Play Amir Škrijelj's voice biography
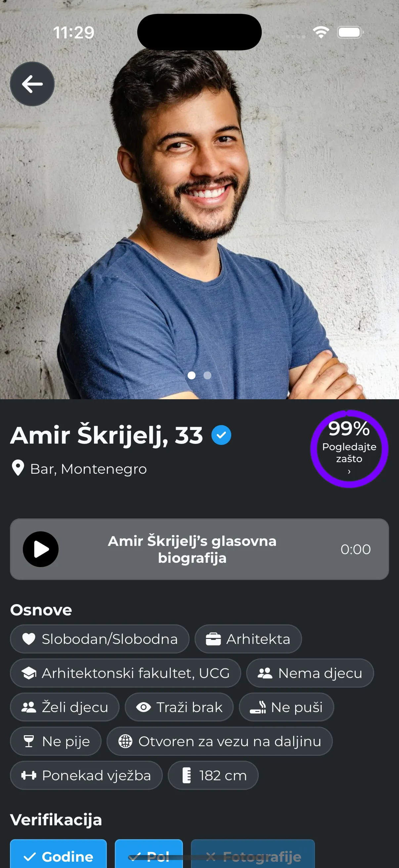399x868 pixels. click(41, 549)
